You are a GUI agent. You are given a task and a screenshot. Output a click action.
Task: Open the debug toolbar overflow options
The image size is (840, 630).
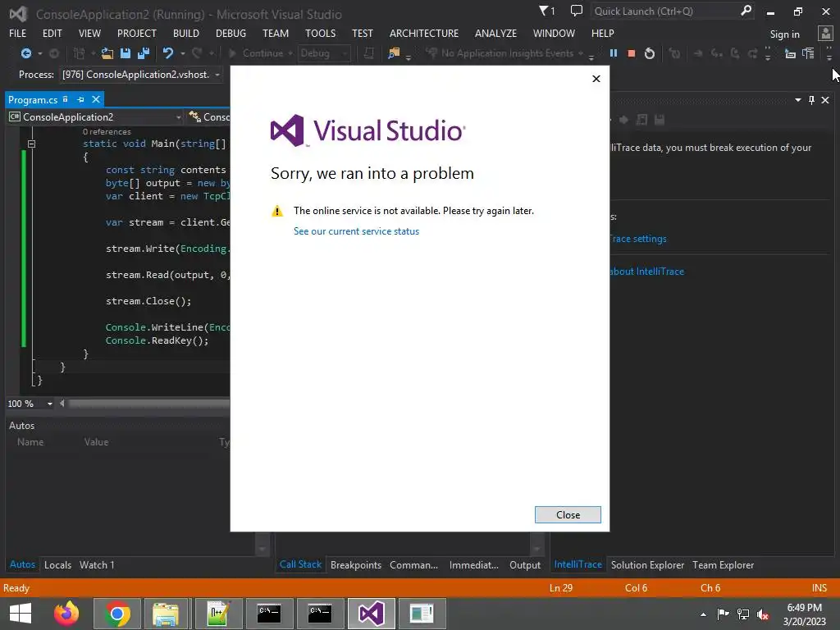tap(768, 53)
